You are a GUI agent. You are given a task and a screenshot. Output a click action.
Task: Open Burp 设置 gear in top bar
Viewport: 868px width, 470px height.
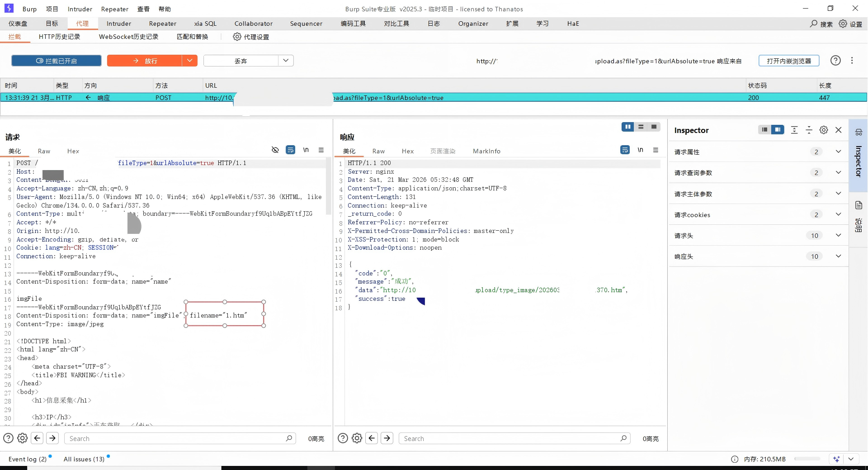tap(843, 24)
